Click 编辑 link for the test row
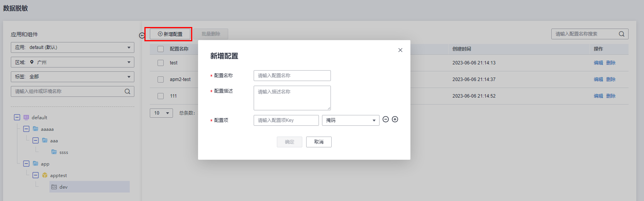The width and height of the screenshot is (644, 201). pos(598,63)
